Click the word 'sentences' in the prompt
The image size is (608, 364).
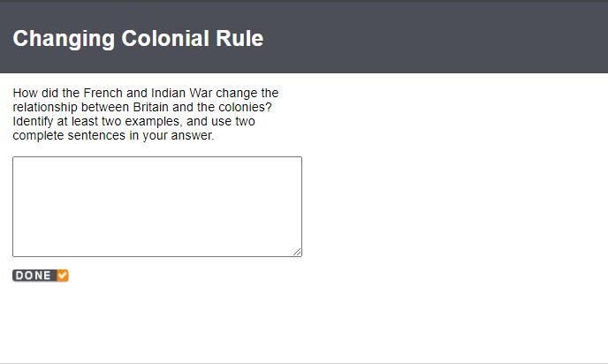[96, 135]
